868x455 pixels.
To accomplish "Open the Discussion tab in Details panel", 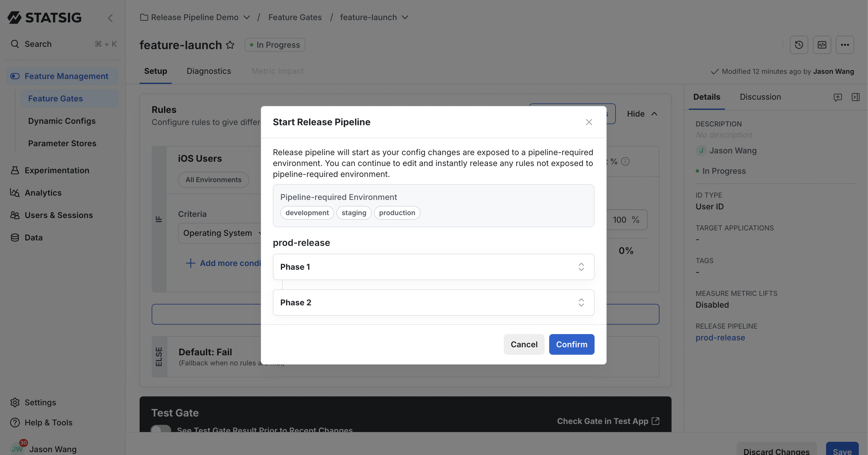I will pos(760,97).
